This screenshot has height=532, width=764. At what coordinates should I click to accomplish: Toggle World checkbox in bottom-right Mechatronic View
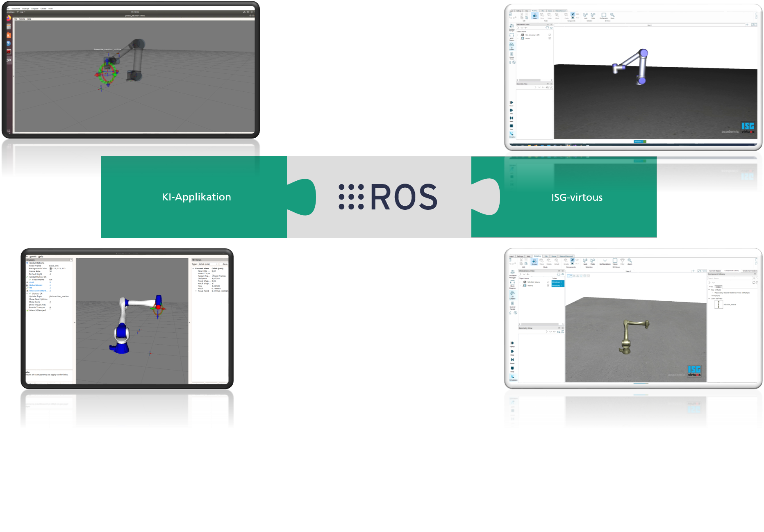(x=548, y=286)
